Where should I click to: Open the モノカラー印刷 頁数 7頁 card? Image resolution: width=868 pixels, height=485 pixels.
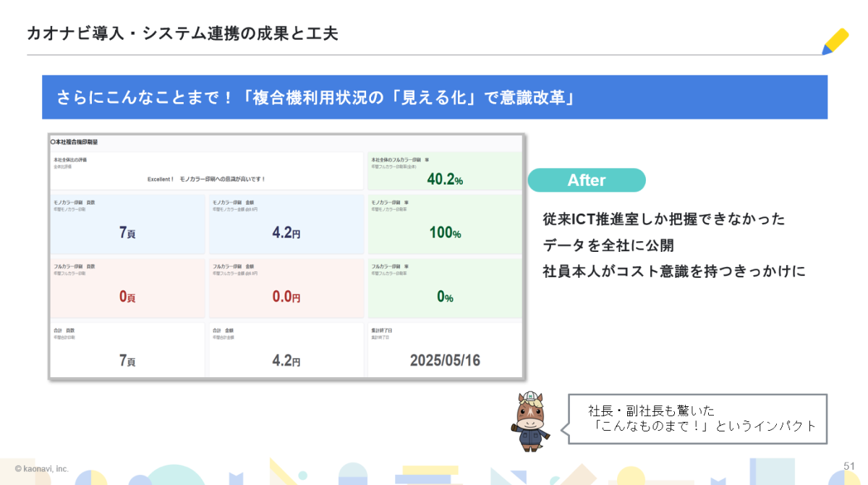pos(127,224)
